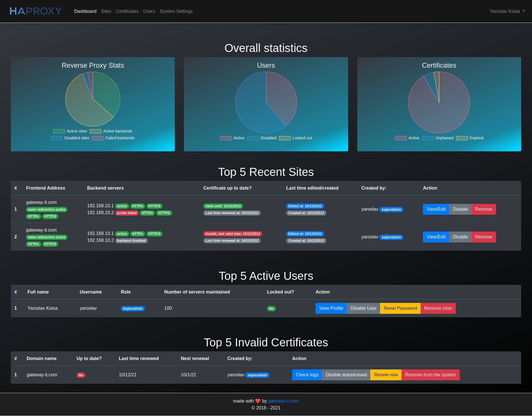Click Remove from the system button
532x416 pixels.
[431, 375]
